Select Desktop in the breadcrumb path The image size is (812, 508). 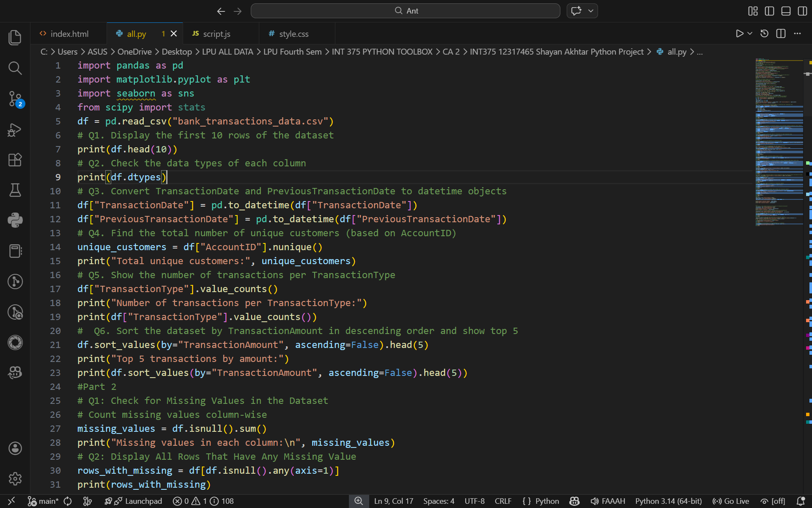click(177, 52)
